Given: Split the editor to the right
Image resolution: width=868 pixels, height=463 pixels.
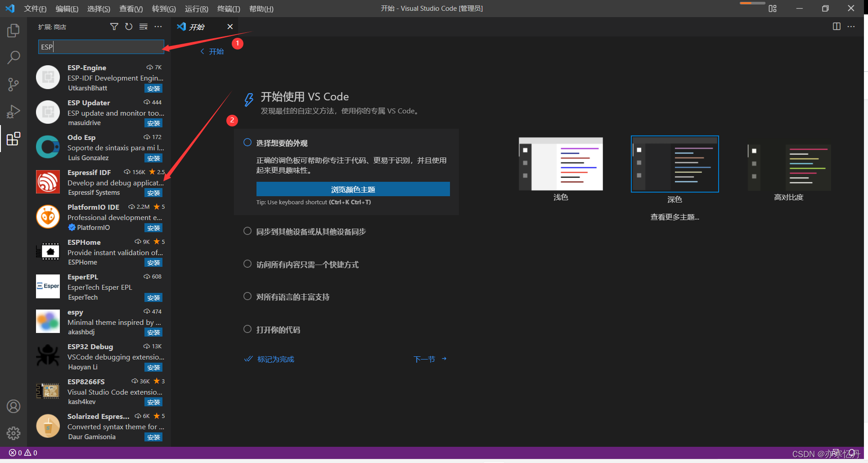Looking at the screenshot, I should coord(837,27).
